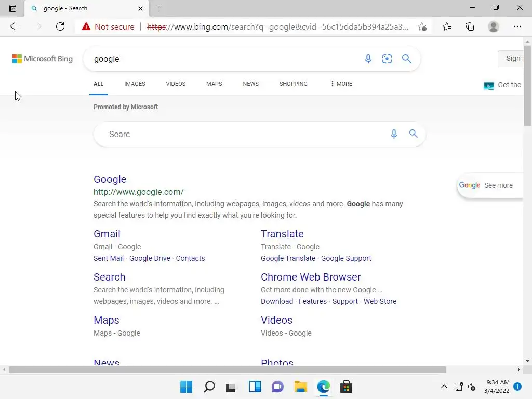Viewport: 532px width, 399px height.
Task: Click Support link under Chrome Web Browser
Action: tap(345, 301)
